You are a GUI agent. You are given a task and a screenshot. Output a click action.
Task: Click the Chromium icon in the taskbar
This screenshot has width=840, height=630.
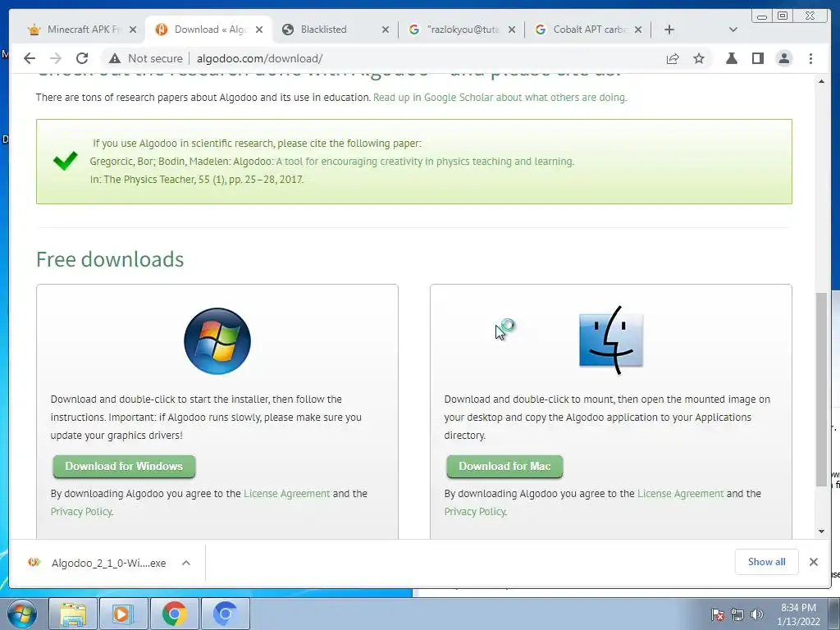tap(225, 614)
